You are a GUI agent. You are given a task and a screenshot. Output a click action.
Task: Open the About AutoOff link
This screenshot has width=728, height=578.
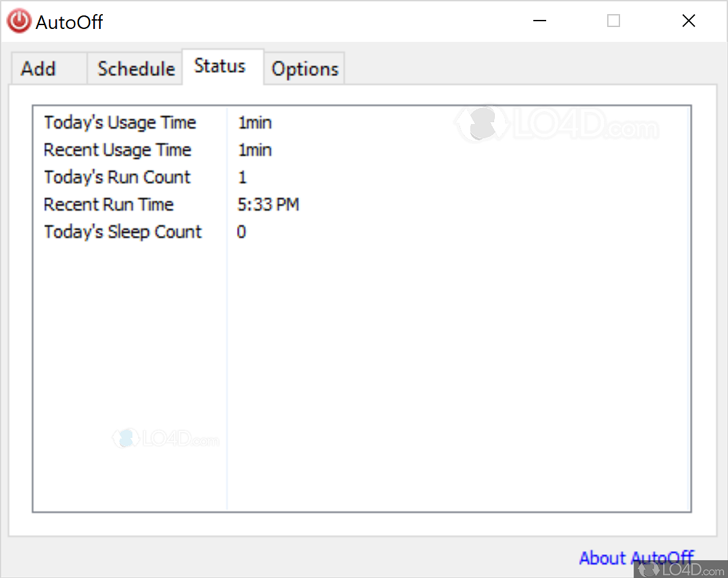(x=636, y=557)
